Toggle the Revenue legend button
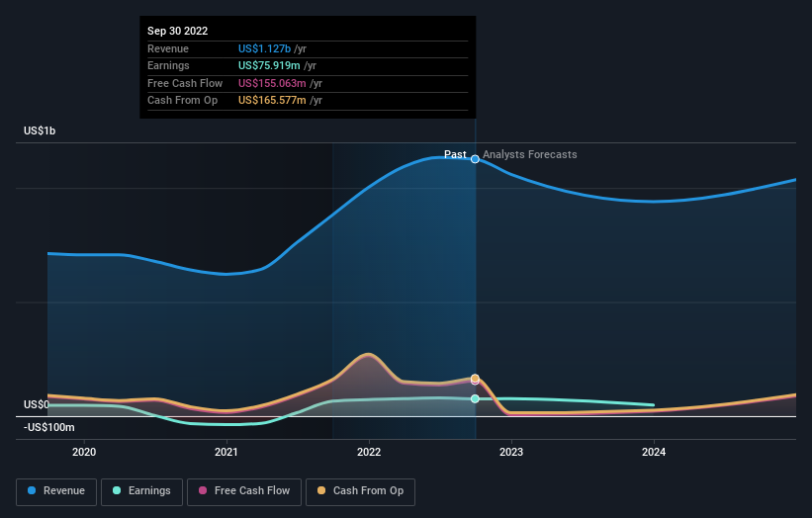This screenshot has width=812, height=518. click(x=56, y=491)
